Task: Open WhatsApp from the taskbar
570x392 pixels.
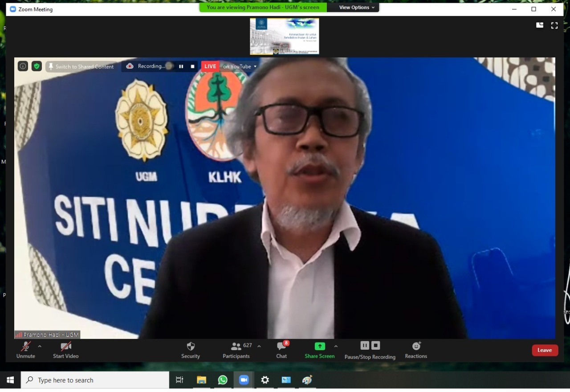Action: click(223, 380)
